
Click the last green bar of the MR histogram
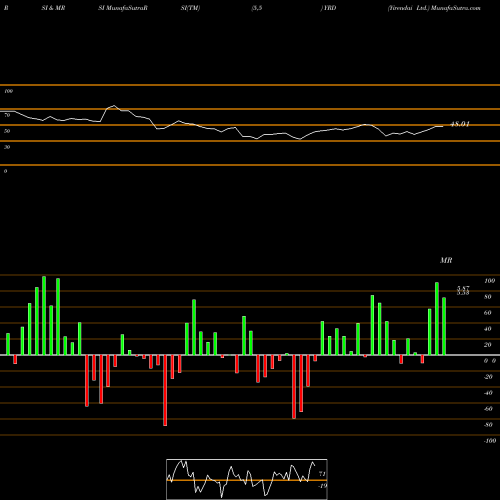(x=444, y=326)
